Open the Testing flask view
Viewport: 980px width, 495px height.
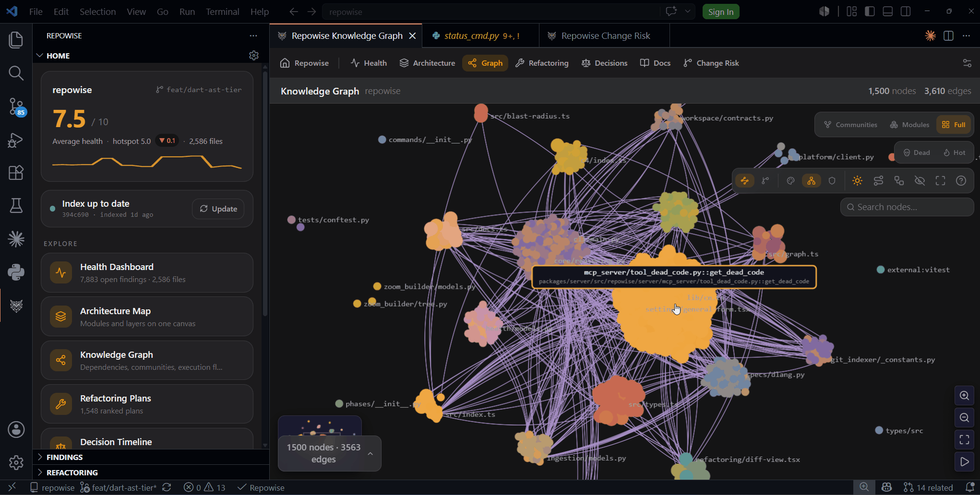coord(16,206)
